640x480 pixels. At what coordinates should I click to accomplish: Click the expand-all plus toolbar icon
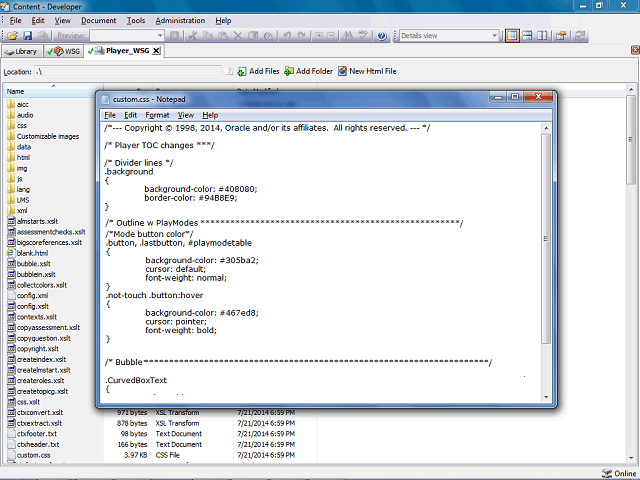318,36
